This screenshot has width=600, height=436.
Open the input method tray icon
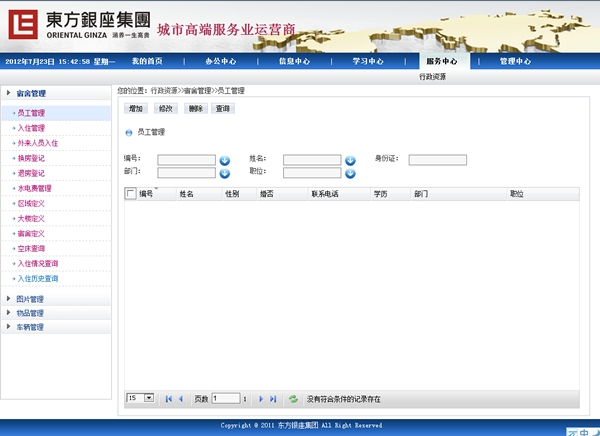point(583,432)
